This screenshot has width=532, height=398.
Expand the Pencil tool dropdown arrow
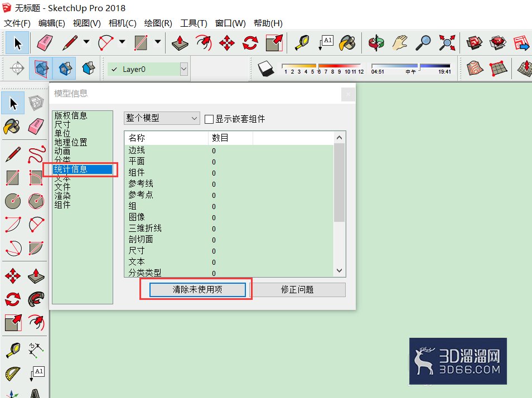pyautogui.click(x=86, y=42)
